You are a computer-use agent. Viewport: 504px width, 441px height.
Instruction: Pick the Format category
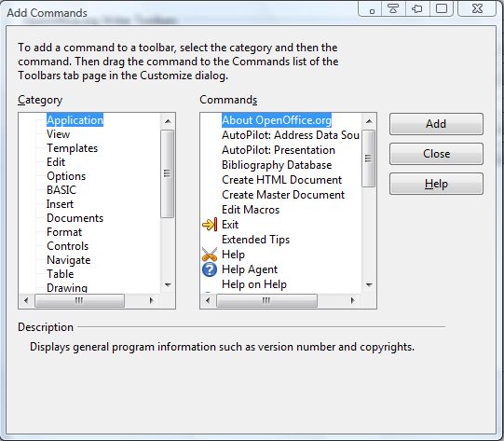64,232
